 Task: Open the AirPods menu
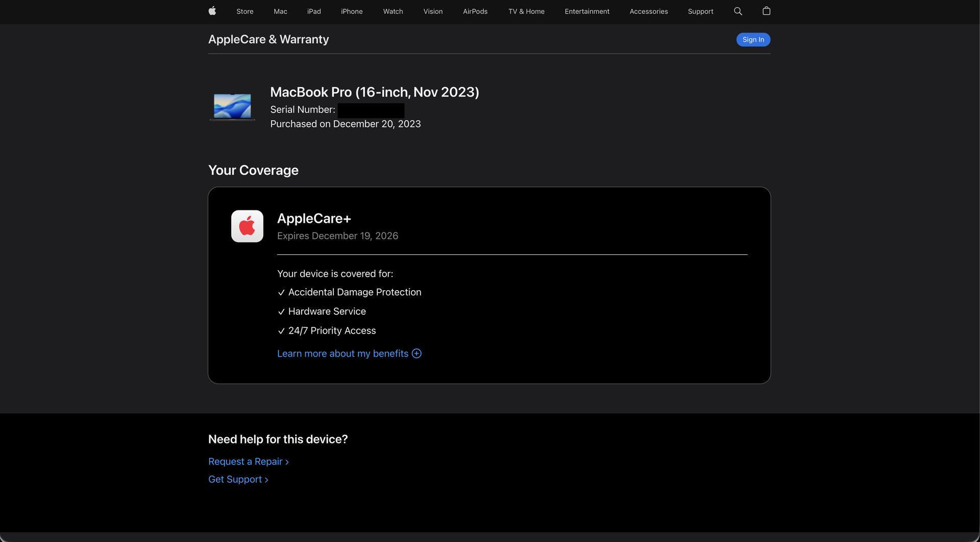475,11
